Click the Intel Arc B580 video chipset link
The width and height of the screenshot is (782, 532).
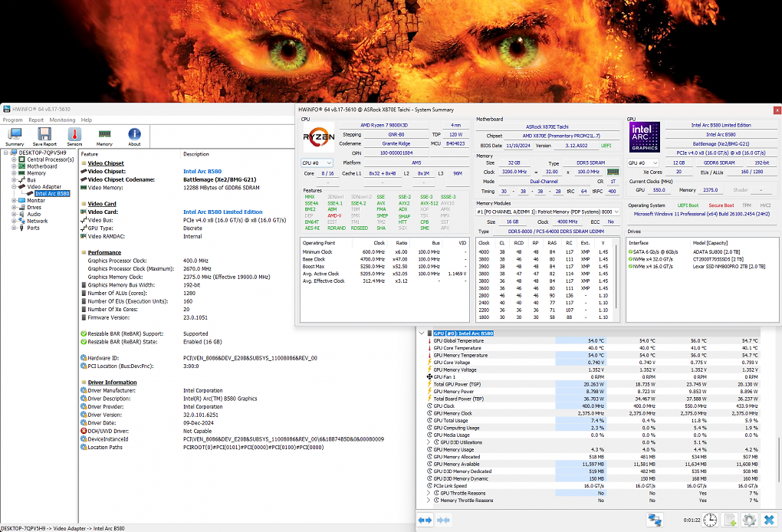[x=202, y=171]
